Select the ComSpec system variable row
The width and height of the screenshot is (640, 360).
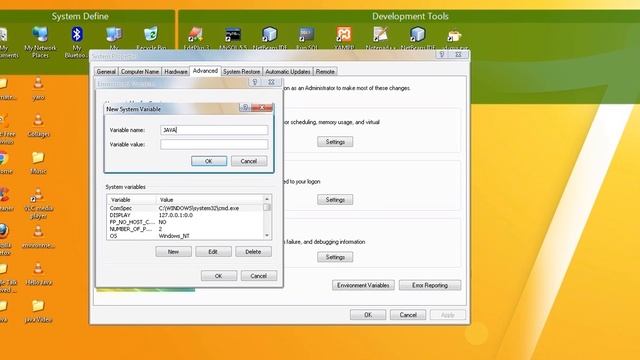click(x=186, y=208)
